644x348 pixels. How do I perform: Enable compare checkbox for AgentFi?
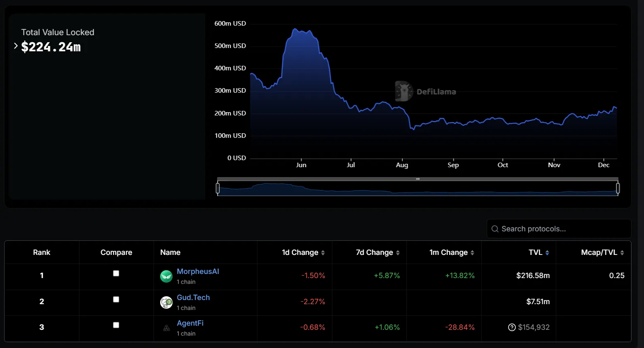pos(116,325)
